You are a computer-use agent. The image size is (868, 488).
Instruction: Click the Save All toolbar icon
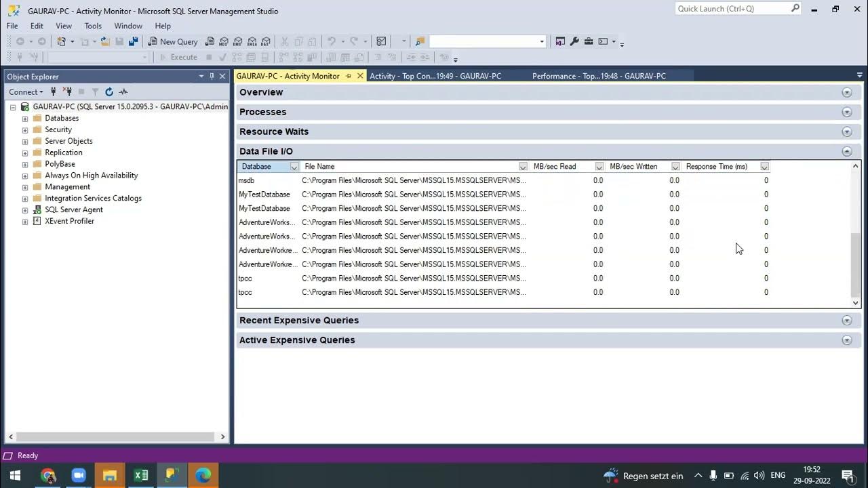133,41
